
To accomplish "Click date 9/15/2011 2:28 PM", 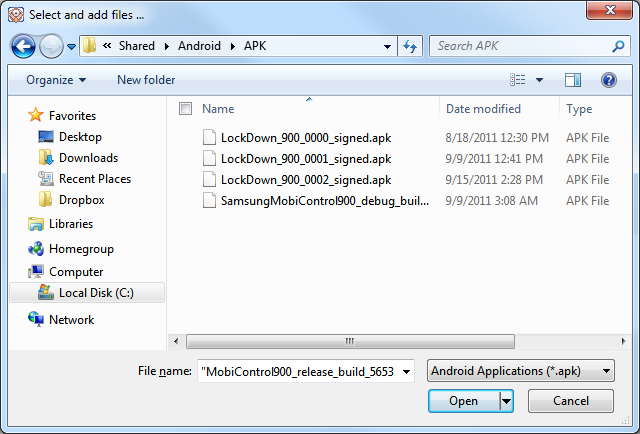I will coord(494,180).
